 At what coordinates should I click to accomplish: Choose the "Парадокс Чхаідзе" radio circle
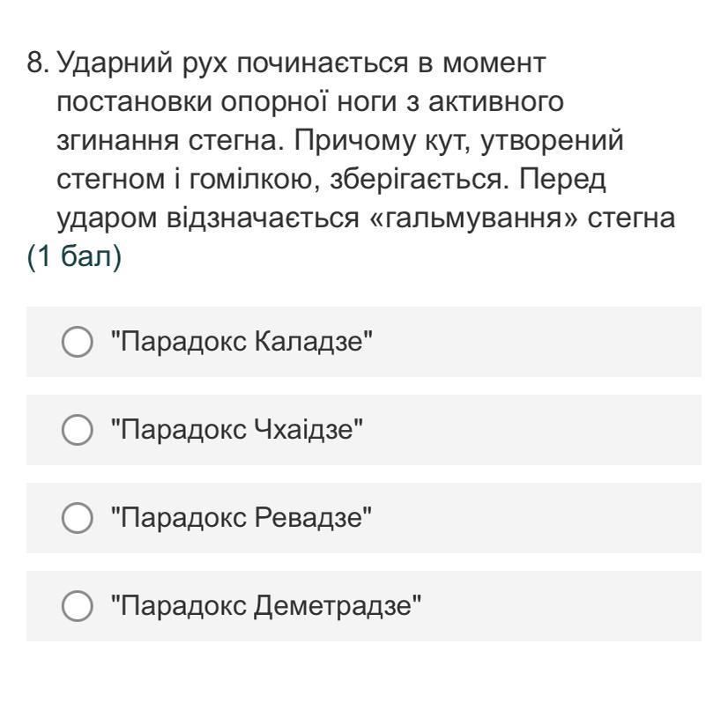tap(77, 430)
